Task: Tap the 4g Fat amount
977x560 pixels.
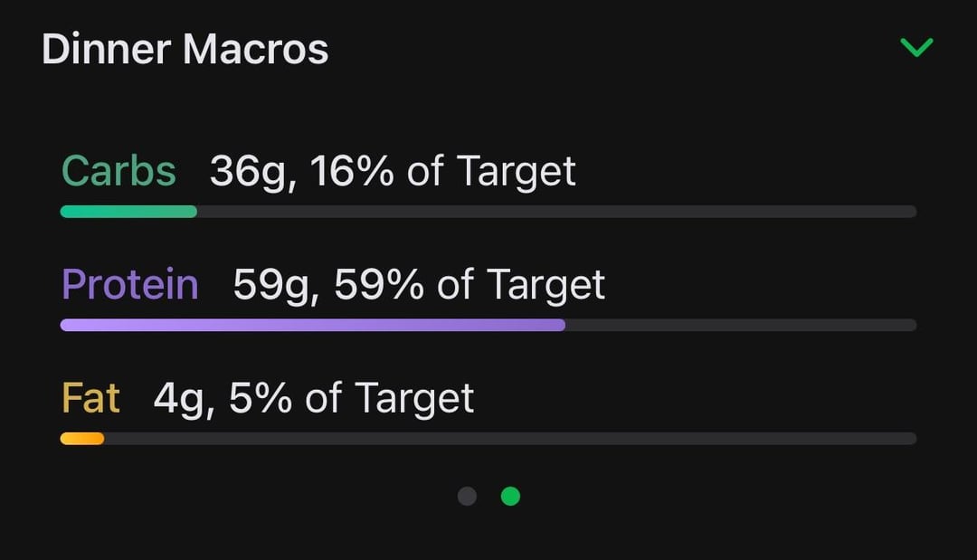Action: point(179,398)
